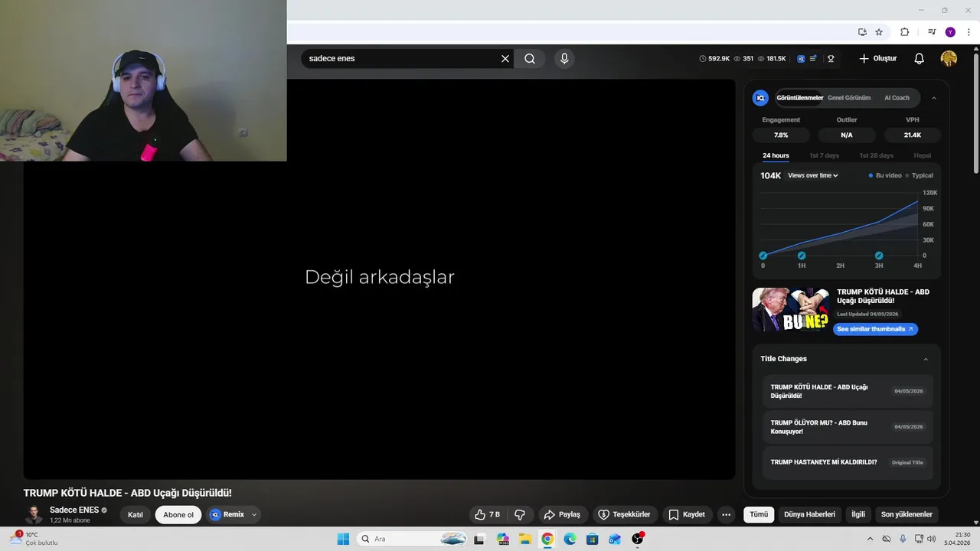Bookmark this page with the star

click(879, 32)
